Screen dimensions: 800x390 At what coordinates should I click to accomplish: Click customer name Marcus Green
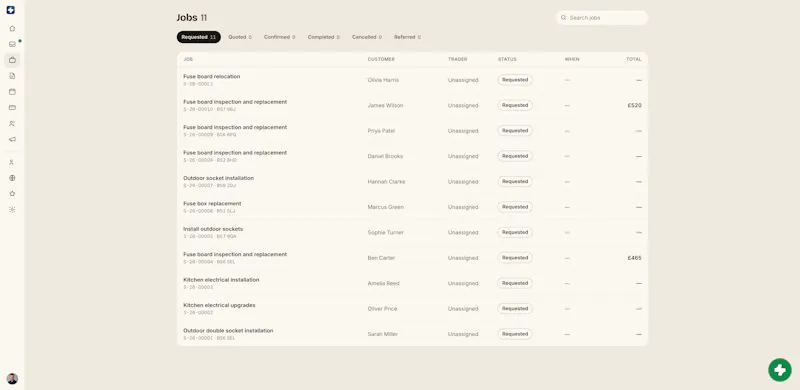tap(386, 207)
